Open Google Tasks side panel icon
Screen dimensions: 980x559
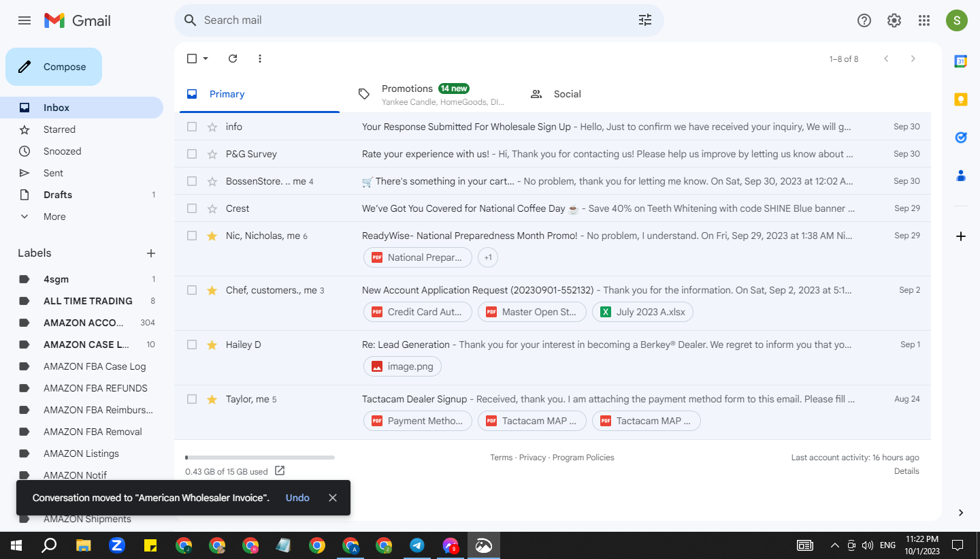coord(961,138)
